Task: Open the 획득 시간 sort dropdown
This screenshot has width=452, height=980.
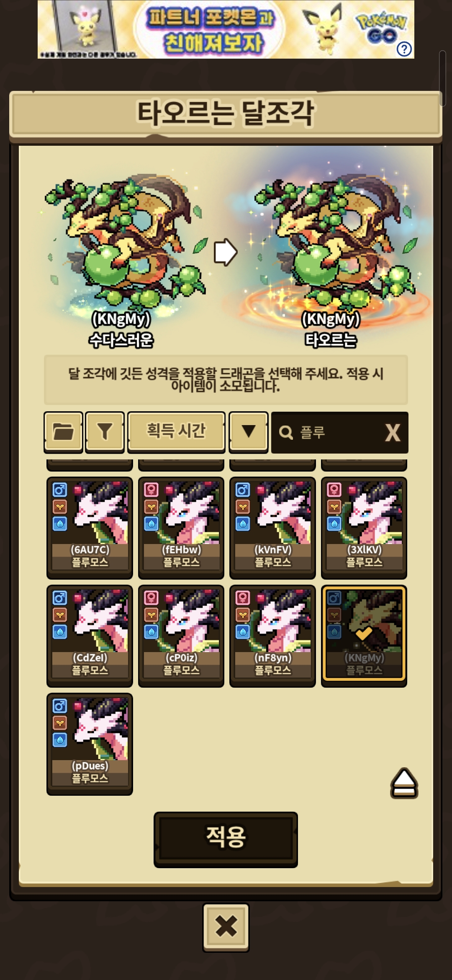Action: click(x=176, y=432)
